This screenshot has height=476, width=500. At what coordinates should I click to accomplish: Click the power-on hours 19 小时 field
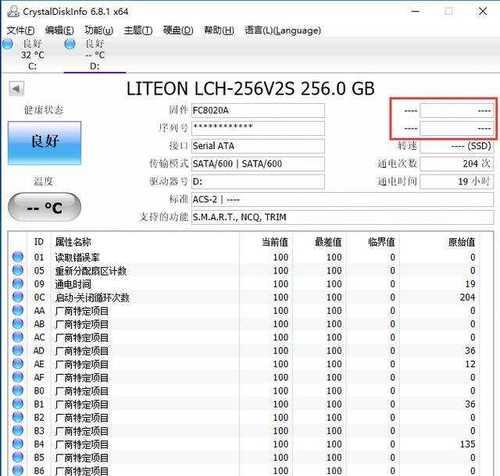(457, 182)
